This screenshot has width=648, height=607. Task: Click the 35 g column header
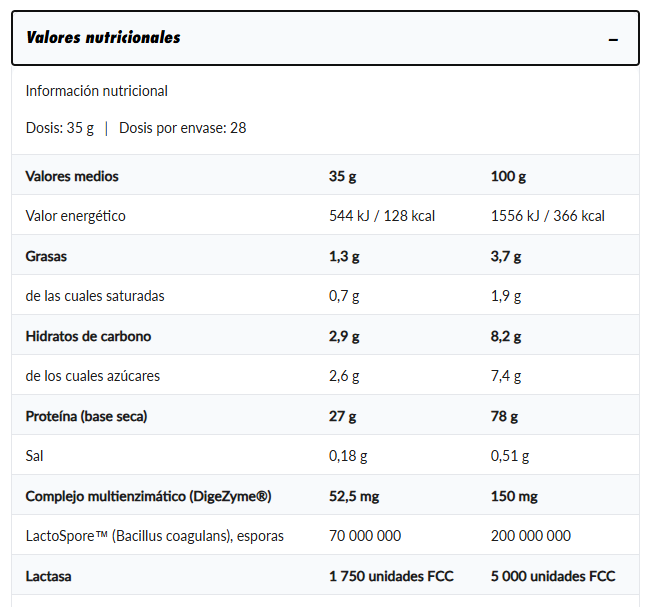tap(342, 176)
